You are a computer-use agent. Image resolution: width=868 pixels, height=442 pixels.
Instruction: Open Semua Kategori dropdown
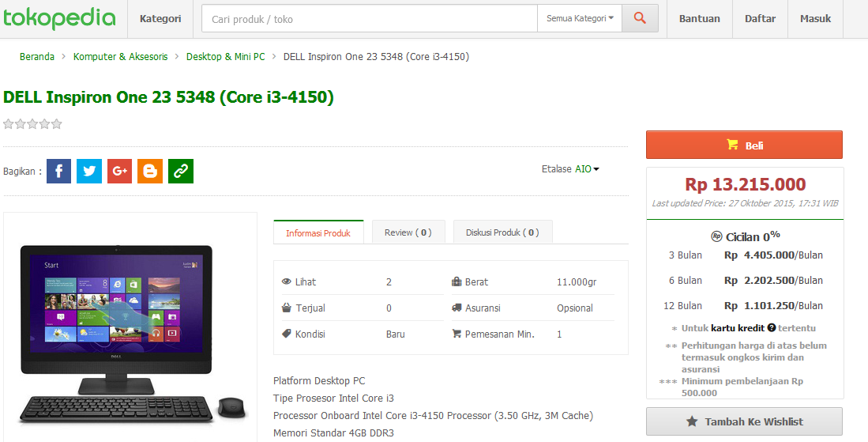pos(580,18)
